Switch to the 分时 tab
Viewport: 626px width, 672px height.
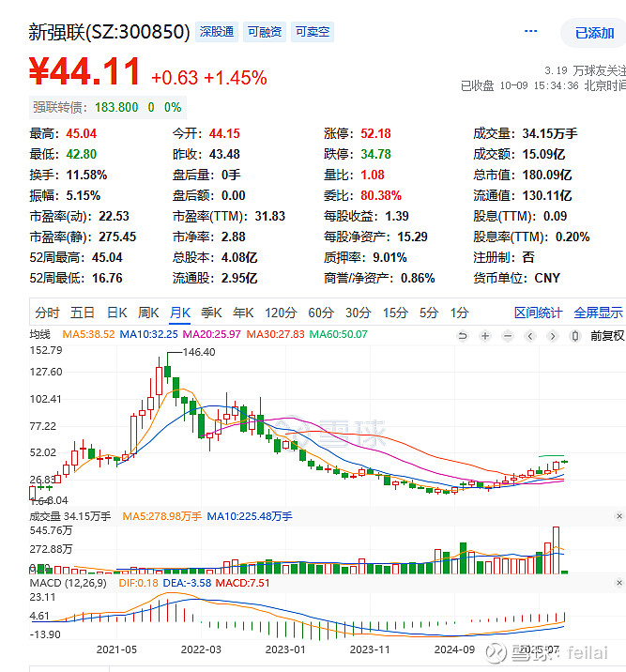(47, 313)
